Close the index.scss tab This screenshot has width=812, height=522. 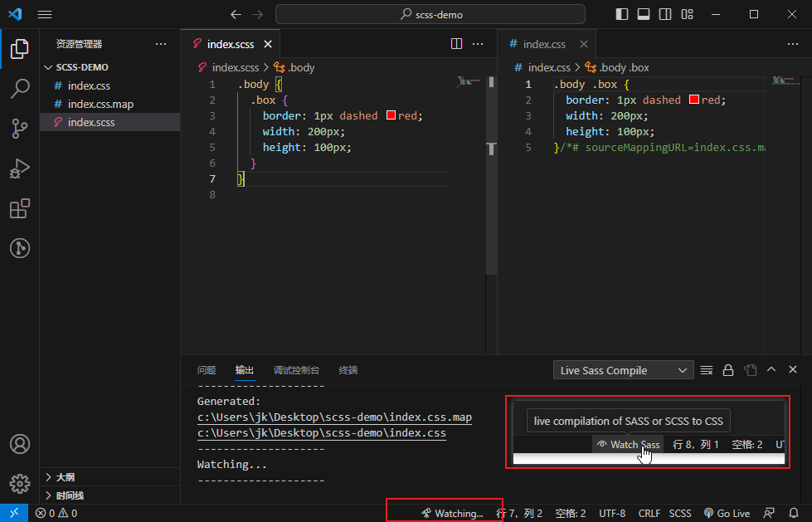(268, 44)
